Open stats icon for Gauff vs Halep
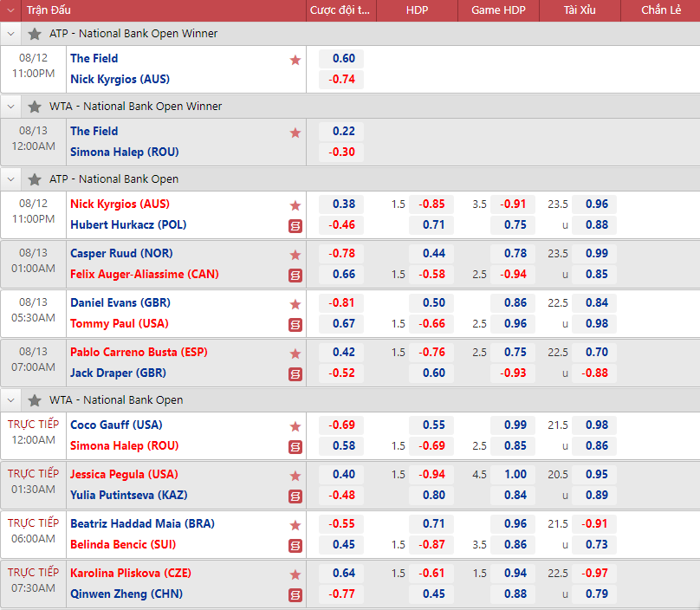This screenshot has width=700, height=610. tap(295, 447)
